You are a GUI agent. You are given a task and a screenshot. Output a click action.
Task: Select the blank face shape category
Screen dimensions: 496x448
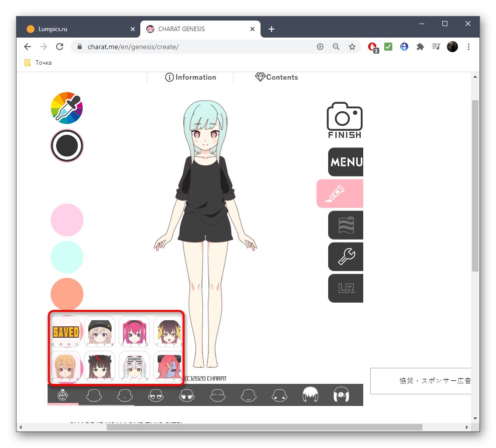(x=94, y=395)
